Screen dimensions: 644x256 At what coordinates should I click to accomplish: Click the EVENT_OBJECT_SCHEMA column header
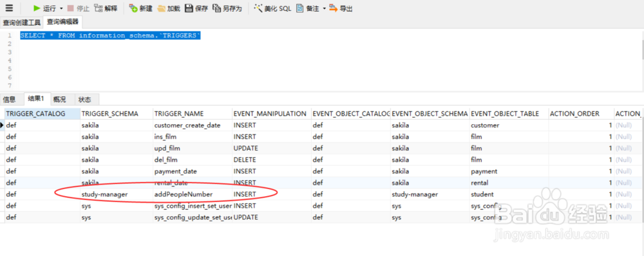click(430, 114)
